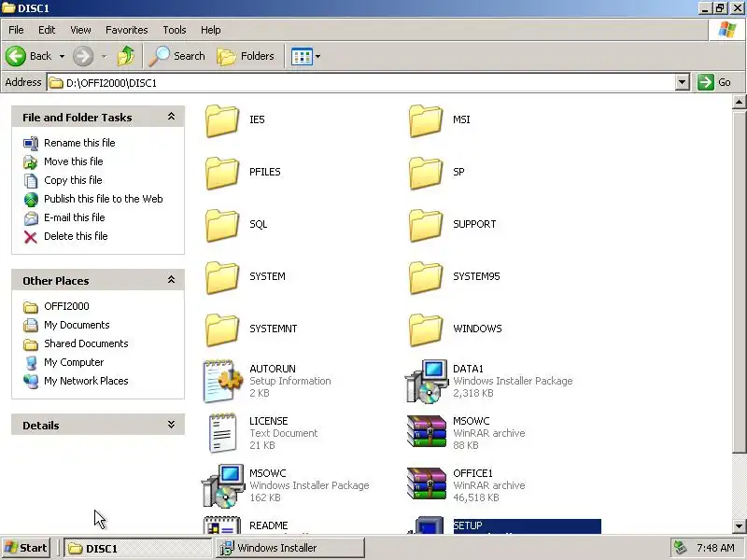Screen dimensions: 747x560
Task: Click the address path field
Action: coord(361,82)
